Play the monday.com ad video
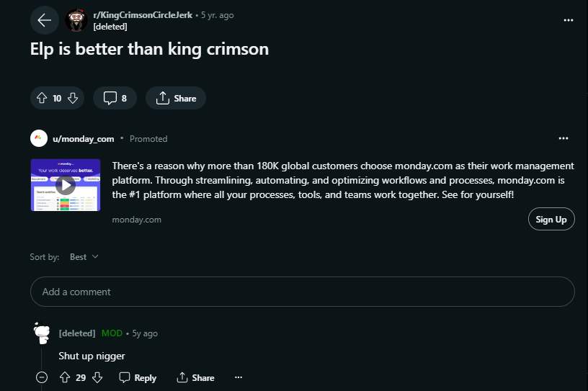588x391 pixels. [x=66, y=185]
